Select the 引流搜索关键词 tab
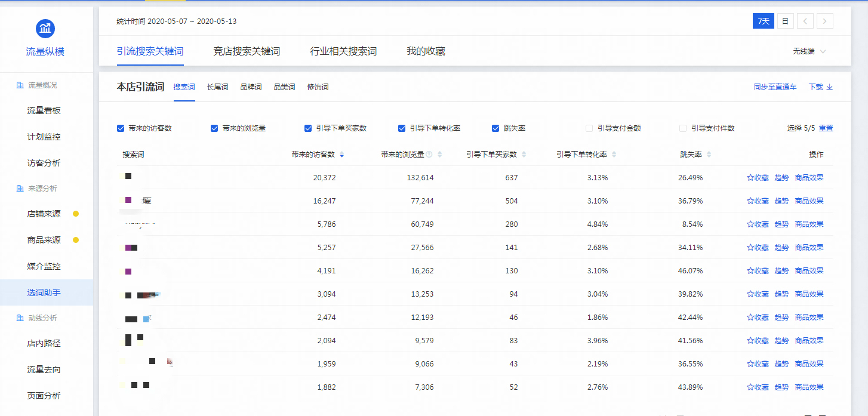This screenshot has height=416, width=868. point(150,51)
